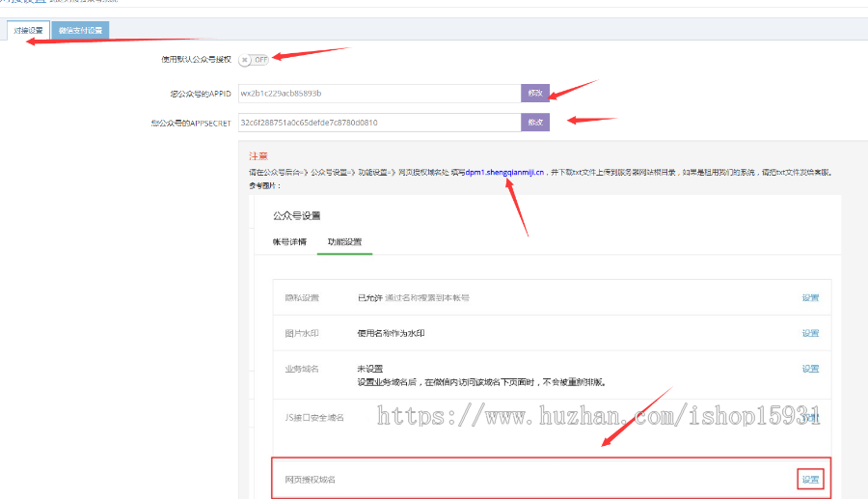This screenshot has height=499, width=868.
Task: Click the 网页授权域名 row label
Action: coord(310,480)
